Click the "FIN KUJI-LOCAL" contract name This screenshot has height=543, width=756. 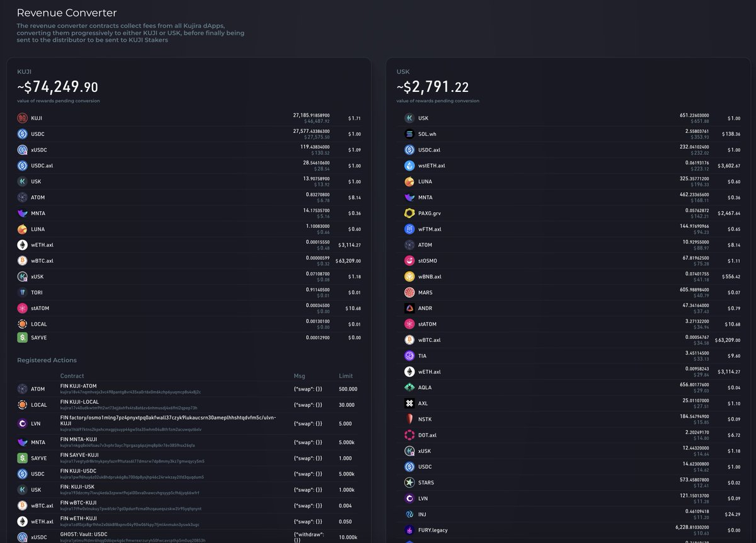tap(79, 402)
